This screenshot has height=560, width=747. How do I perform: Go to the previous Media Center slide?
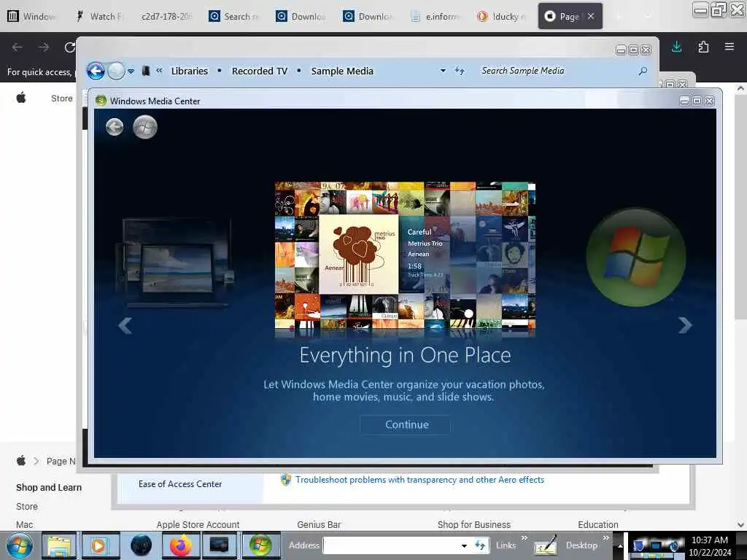[125, 326]
